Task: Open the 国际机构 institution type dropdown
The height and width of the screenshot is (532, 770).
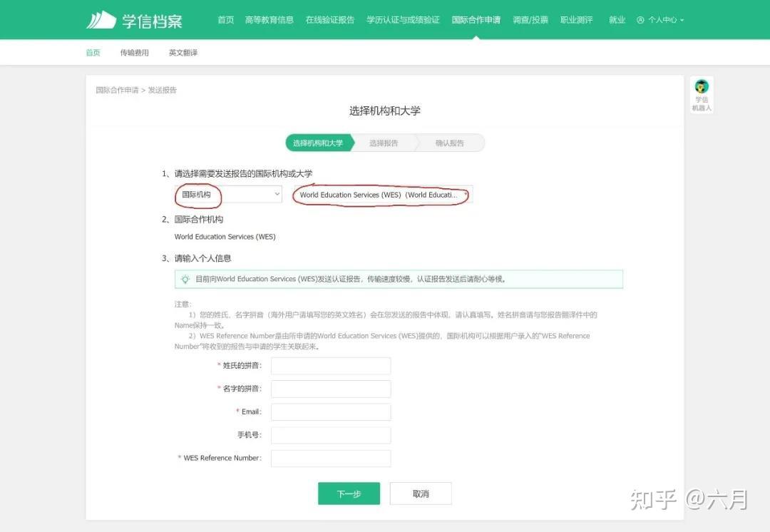Action: [227, 194]
